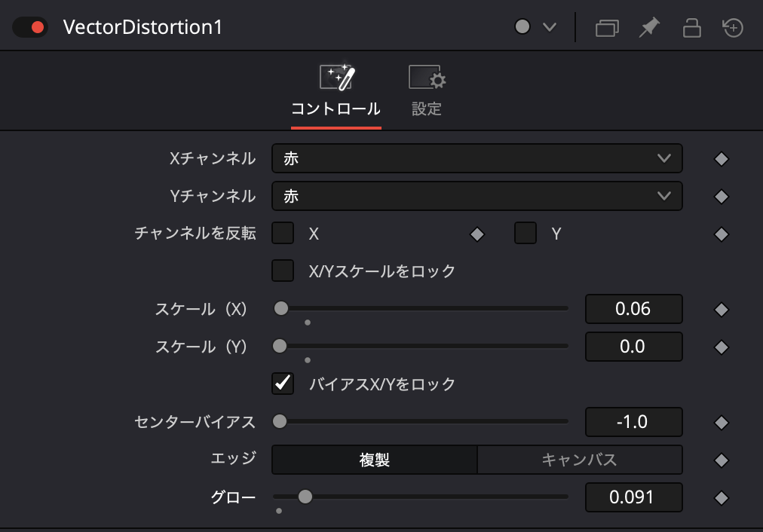Screen dimensions: 763x532
Task: Click the スケール (X) value field 0.06
Action: (633, 309)
